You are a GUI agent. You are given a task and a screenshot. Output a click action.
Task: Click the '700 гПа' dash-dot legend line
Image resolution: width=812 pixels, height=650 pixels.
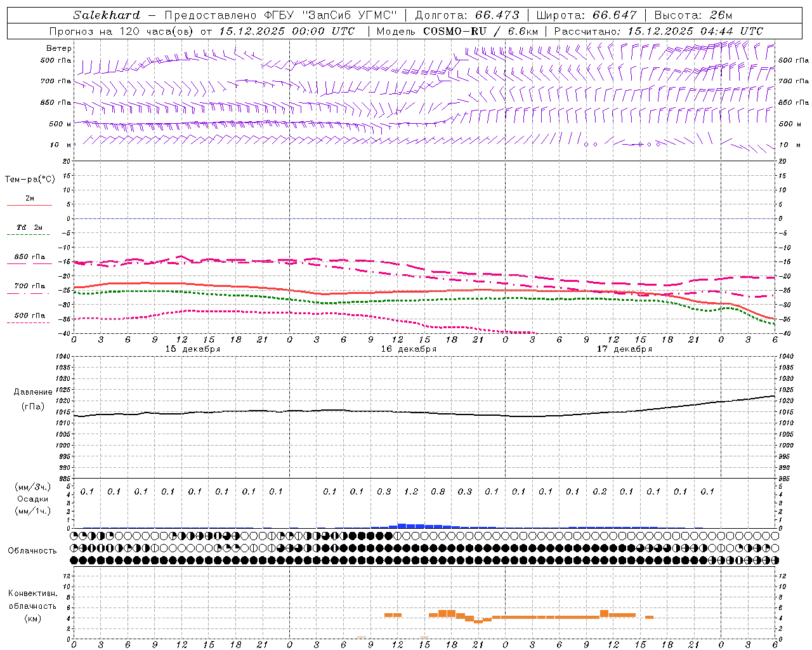29,293
